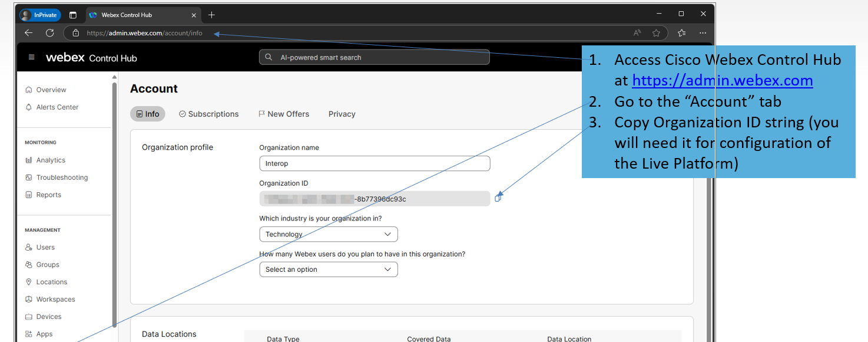Open the read aloud option
This screenshot has width=868, height=342.
pyautogui.click(x=637, y=33)
